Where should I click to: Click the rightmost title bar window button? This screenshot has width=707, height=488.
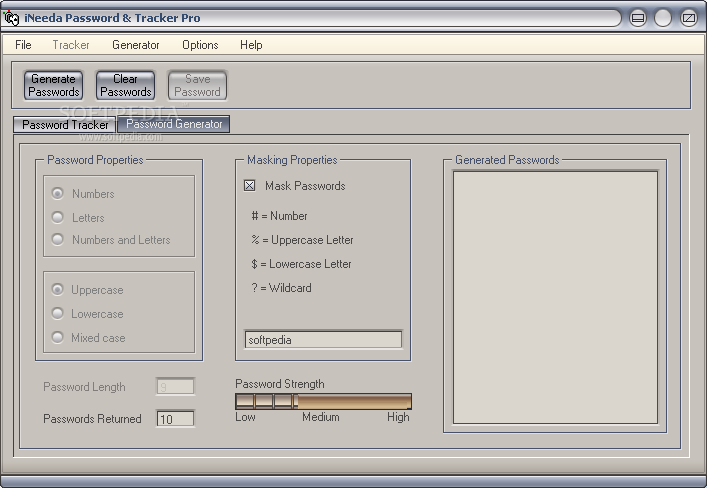pyautogui.click(x=689, y=18)
